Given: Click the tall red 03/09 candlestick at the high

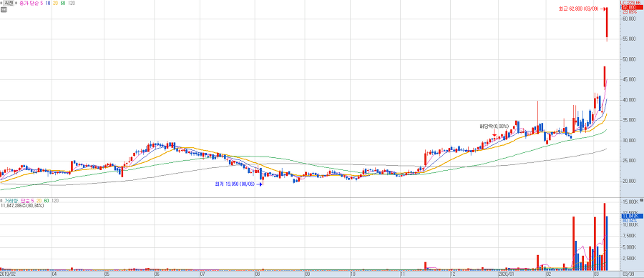Looking at the screenshot, I should 607,24.
